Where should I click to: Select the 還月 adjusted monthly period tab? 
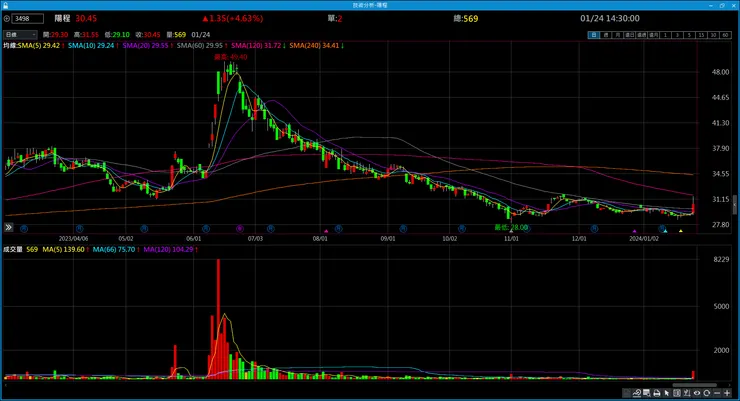pyautogui.click(x=653, y=35)
